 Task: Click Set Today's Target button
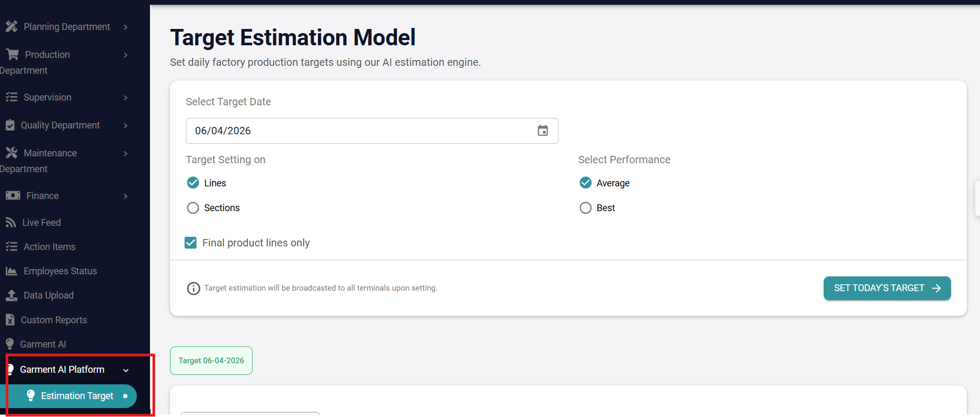(887, 288)
